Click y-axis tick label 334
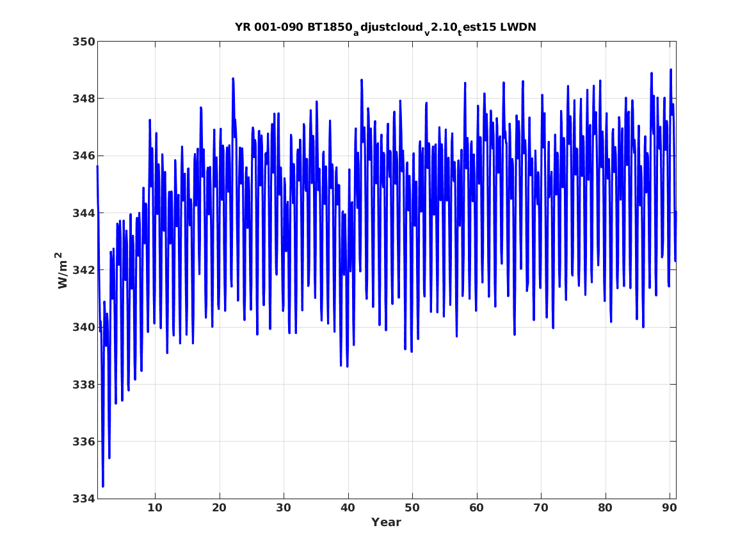 coord(83,499)
